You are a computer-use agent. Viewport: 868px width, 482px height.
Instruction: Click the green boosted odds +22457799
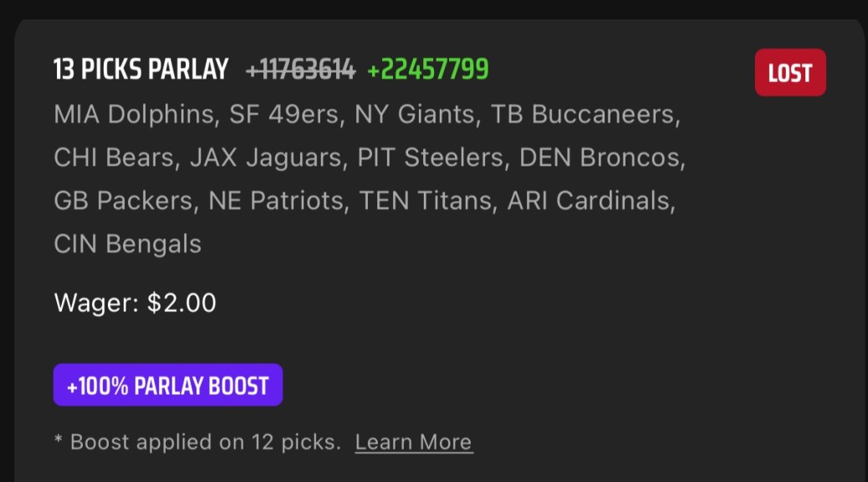tap(428, 69)
